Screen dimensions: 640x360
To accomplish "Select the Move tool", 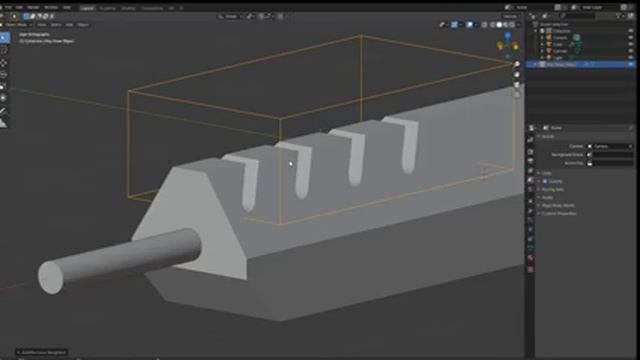I will [x=4, y=63].
